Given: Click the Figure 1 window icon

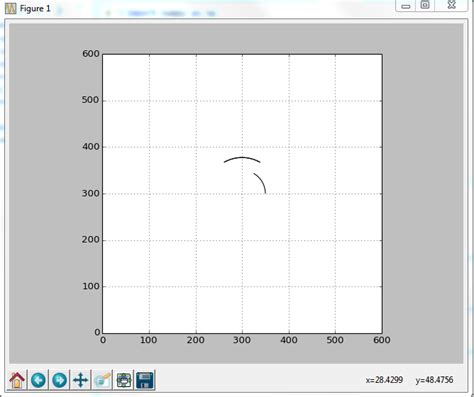Looking at the screenshot, I should pyautogui.click(x=11, y=8).
